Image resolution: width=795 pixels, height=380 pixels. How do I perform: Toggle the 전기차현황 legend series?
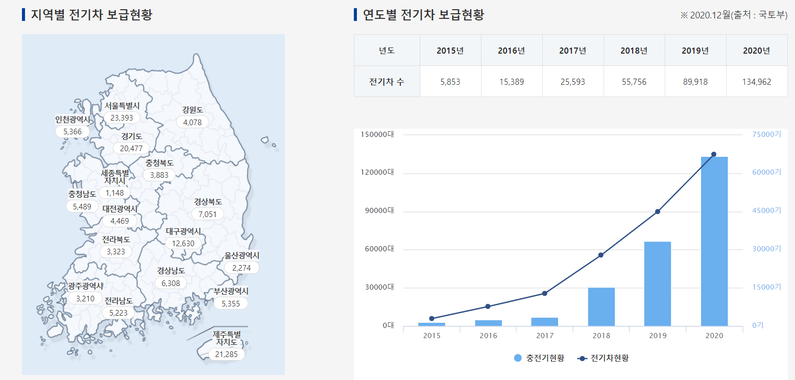tap(602, 358)
